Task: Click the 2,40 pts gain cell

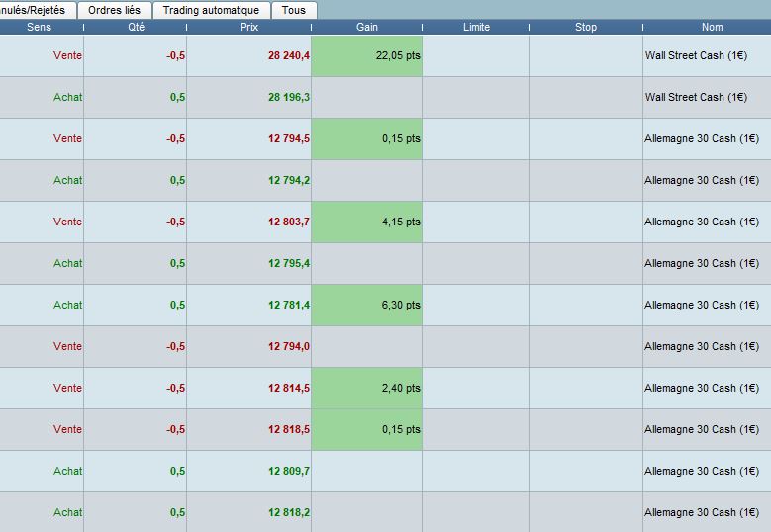Action: pos(367,388)
